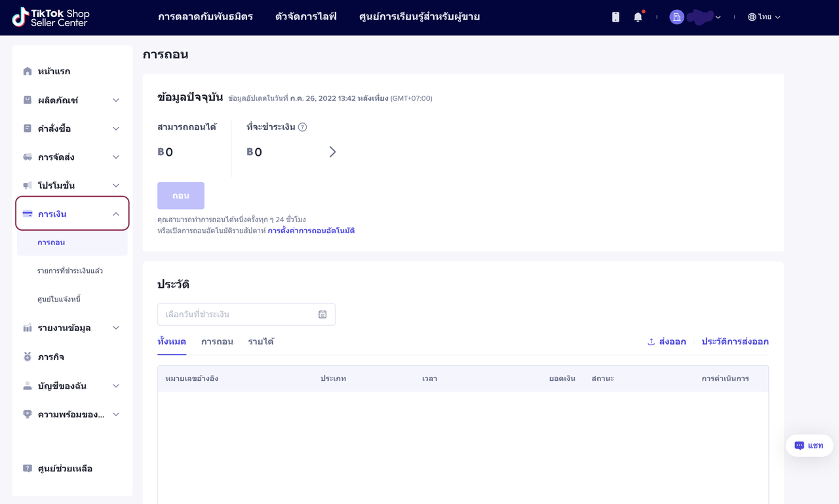Click the TikTok Shop Seller Center logo

click(50, 18)
